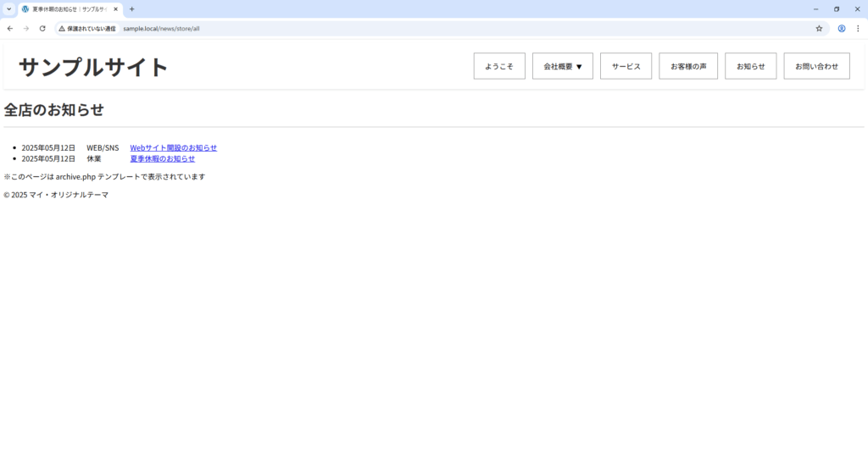Open the お客様の声 menu item
The height and width of the screenshot is (470, 868).
tap(688, 66)
